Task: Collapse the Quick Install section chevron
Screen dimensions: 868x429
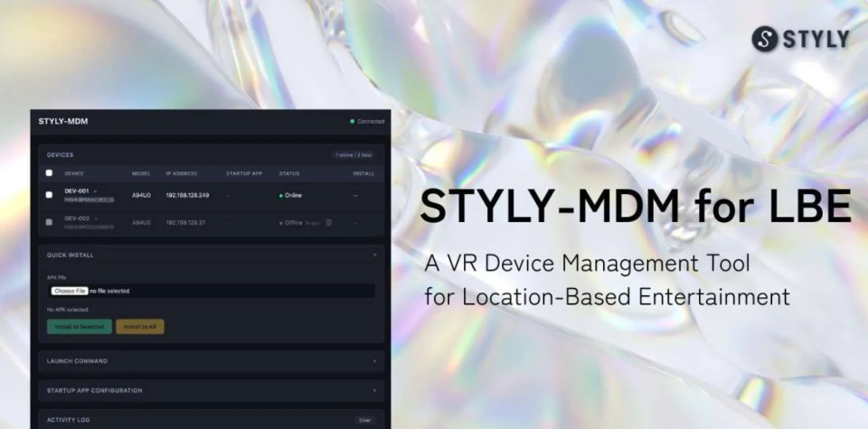Action: 374,255
